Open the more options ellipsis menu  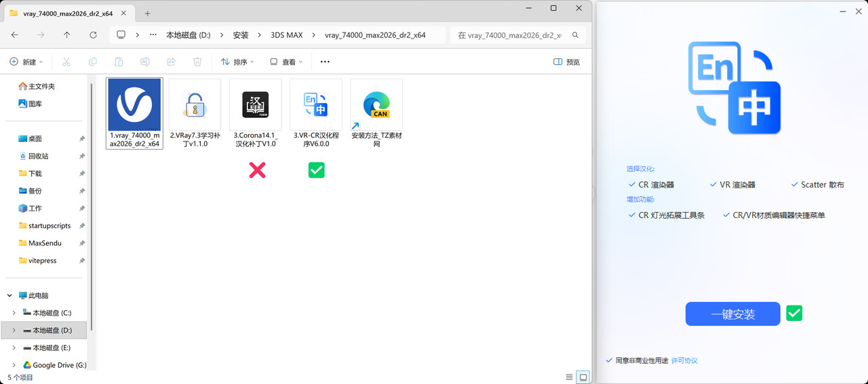(x=325, y=62)
